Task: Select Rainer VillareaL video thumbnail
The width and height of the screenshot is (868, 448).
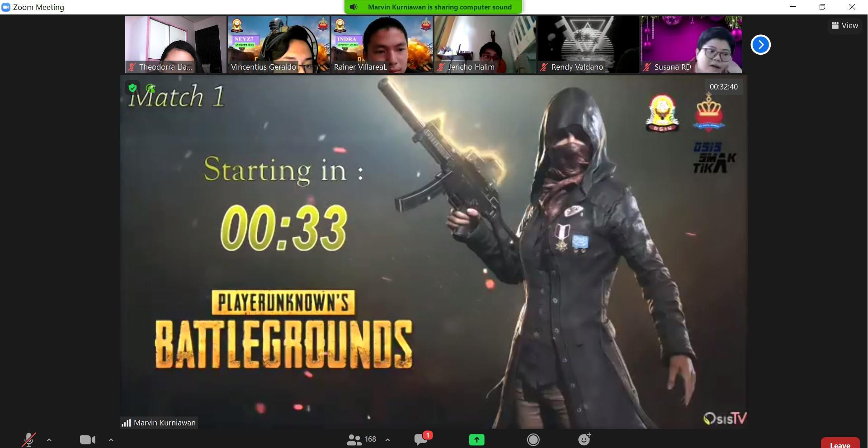Action: 382,45
